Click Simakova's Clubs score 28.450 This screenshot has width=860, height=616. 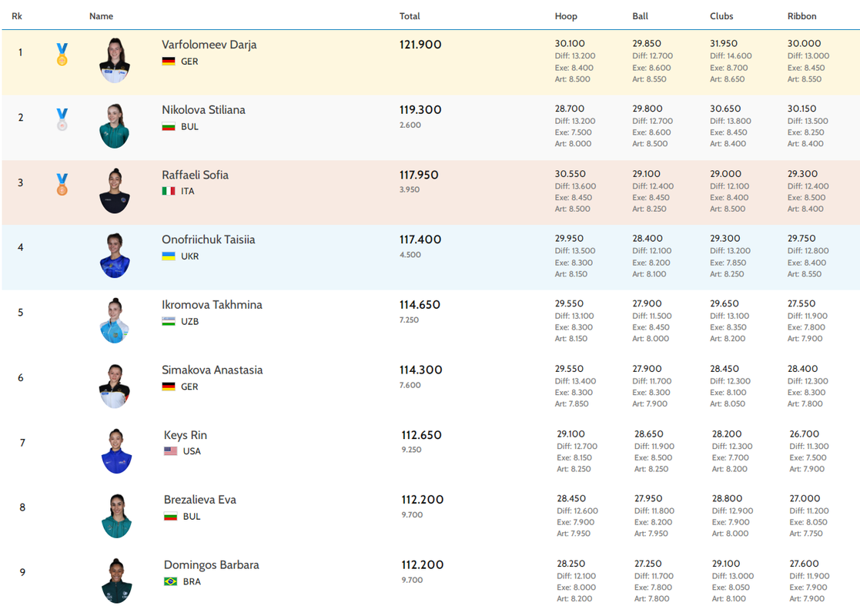coord(724,369)
